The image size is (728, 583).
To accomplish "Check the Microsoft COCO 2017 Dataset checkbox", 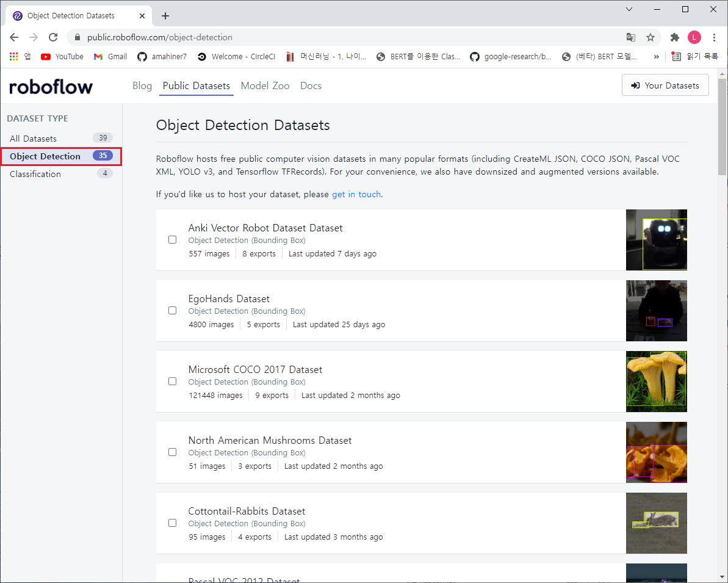I will (172, 382).
